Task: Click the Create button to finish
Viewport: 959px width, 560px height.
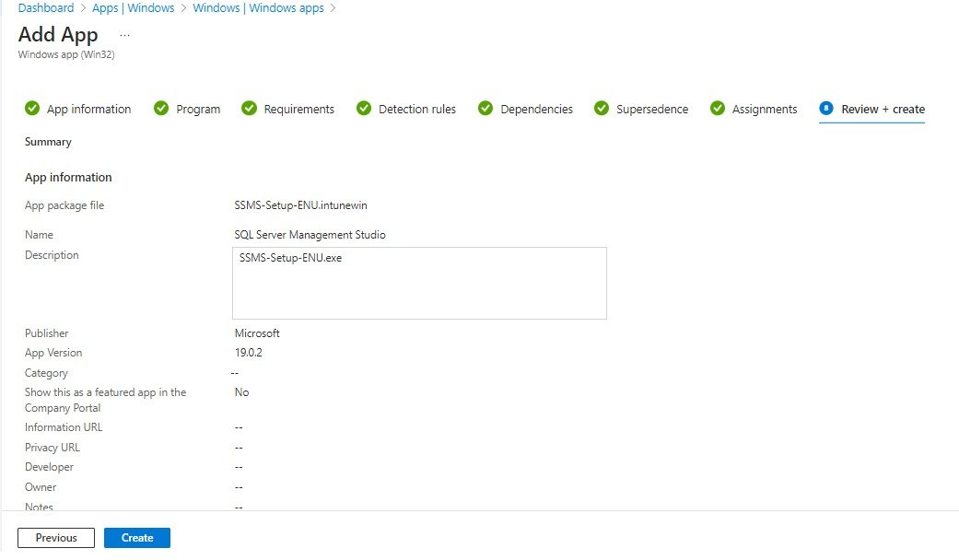Action: tap(136, 537)
